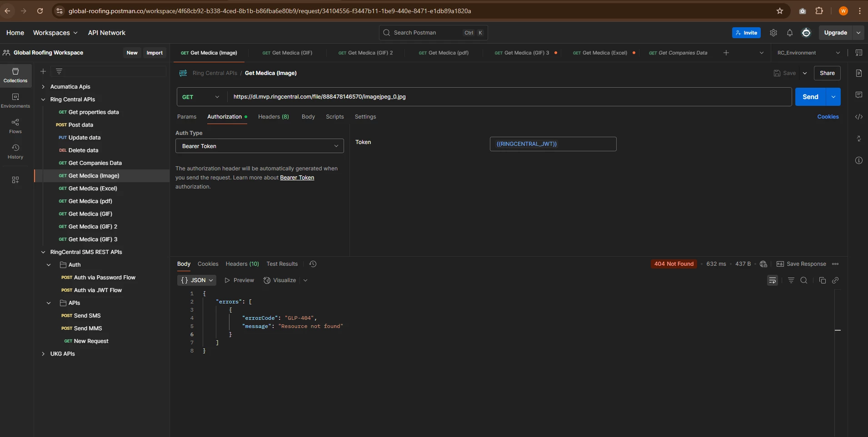
Task: Open a new request tab with plus
Action: pos(726,53)
